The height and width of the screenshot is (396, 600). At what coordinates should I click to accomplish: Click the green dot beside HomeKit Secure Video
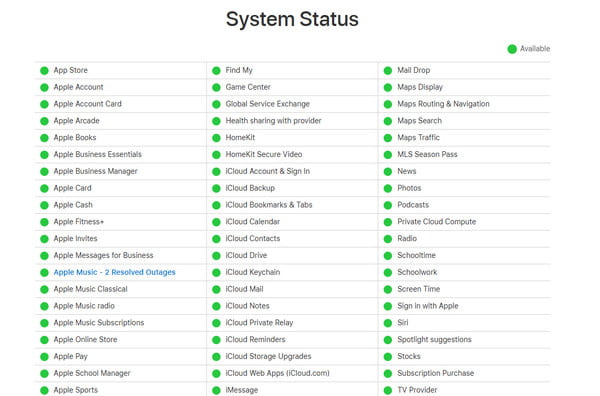click(216, 155)
